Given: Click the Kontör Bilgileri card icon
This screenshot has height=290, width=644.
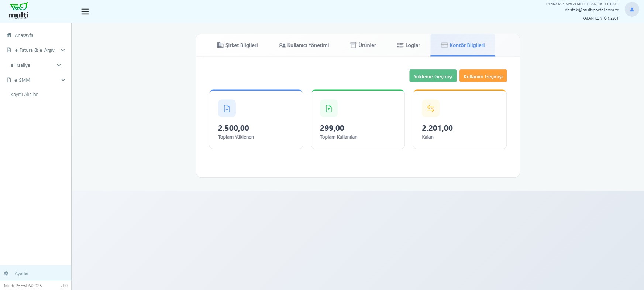Looking at the screenshot, I should [444, 45].
